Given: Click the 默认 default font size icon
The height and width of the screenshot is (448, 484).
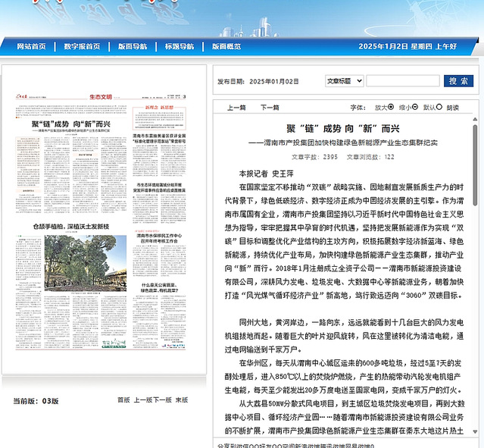Looking at the screenshot, I should point(439,108).
